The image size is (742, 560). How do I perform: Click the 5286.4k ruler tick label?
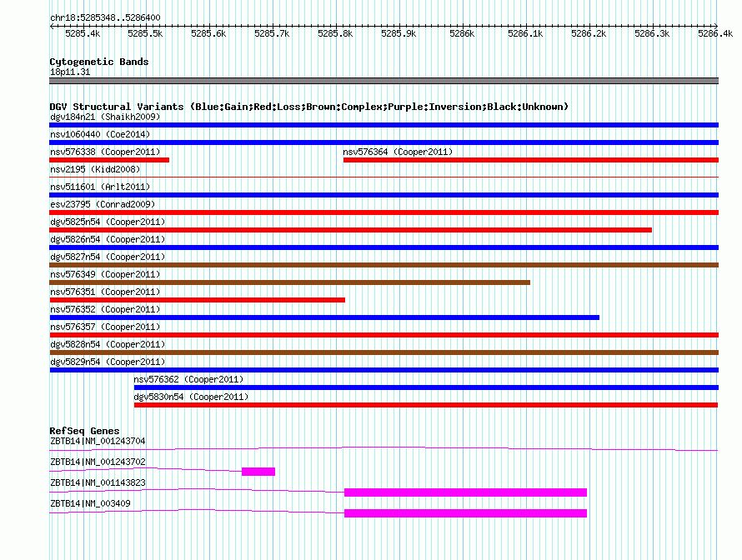click(x=715, y=33)
